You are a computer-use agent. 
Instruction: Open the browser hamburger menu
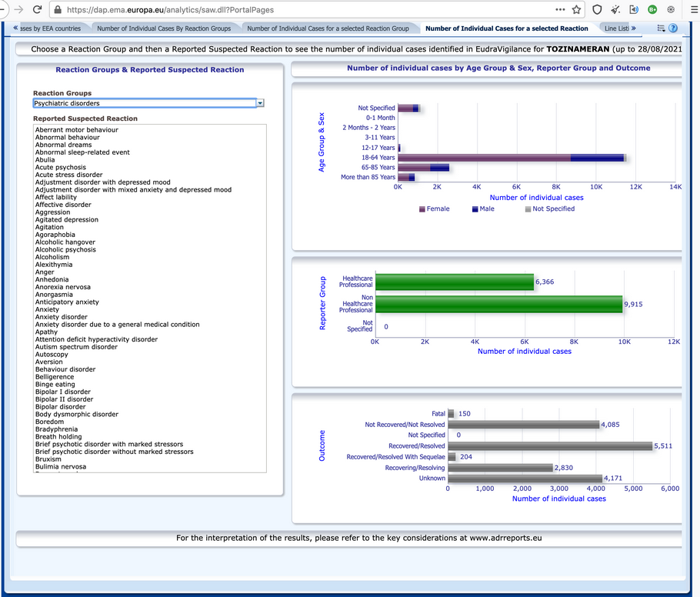point(694,9)
